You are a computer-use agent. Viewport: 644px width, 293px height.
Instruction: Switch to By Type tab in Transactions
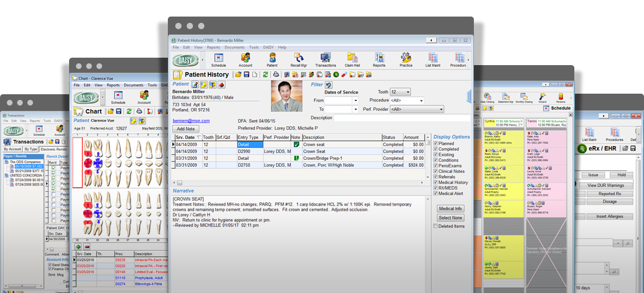click(x=30, y=149)
